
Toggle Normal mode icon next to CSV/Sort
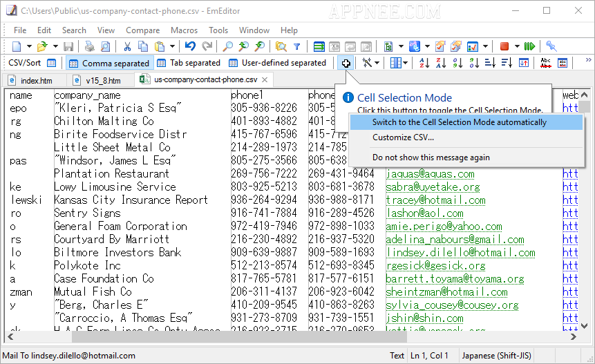51,63
